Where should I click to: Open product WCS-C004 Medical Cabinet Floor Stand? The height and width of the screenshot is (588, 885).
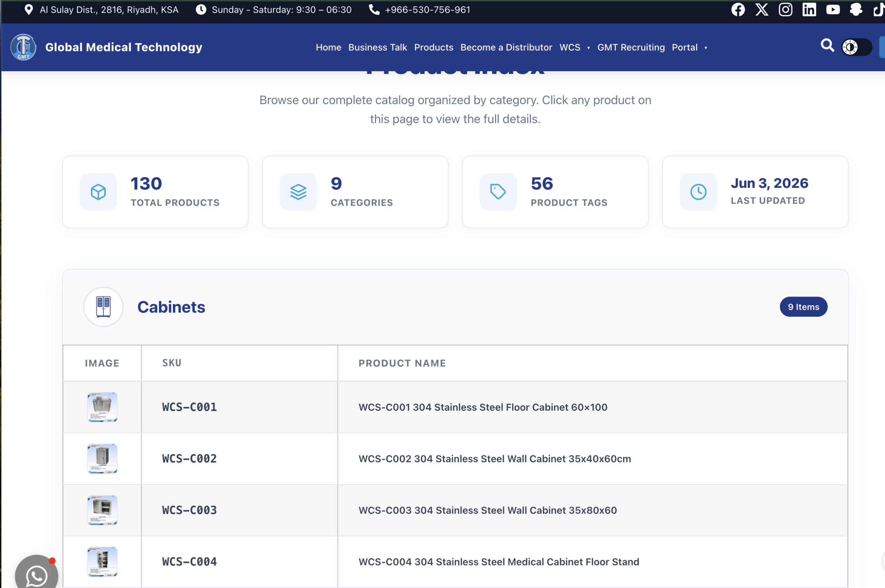499,562
